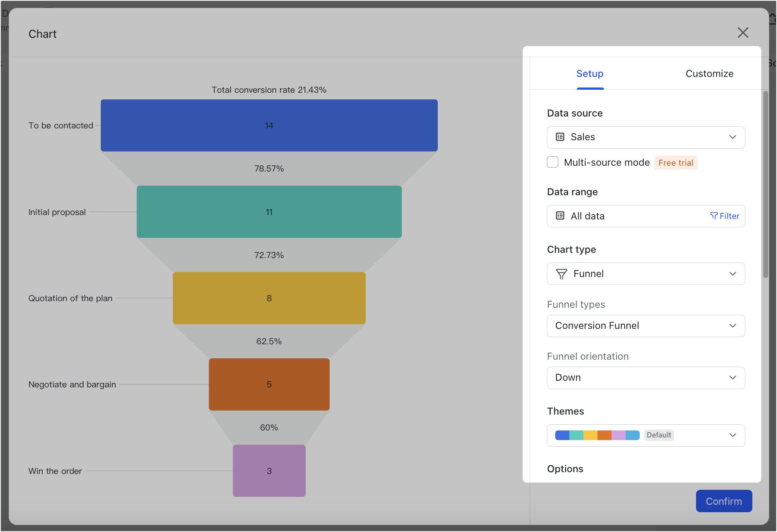777x532 pixels.
Task: Click the Free trial badge
Action: pyautogui.click(x=676, y=163)
